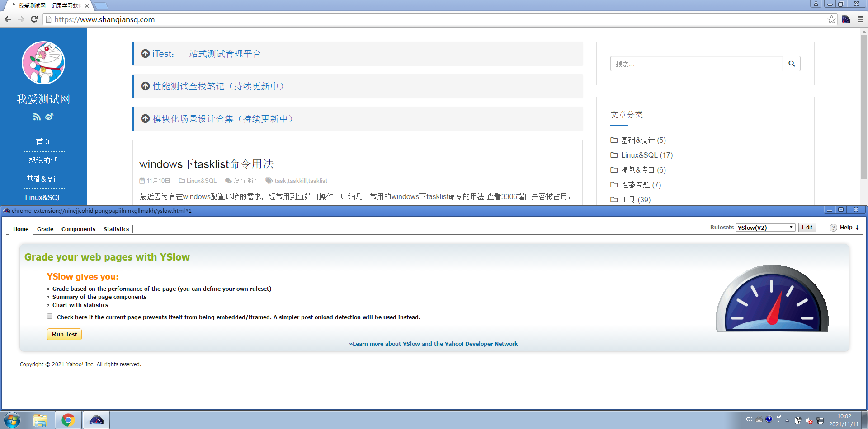Open category 性能专题 (7)

click(x=641, y=185)
